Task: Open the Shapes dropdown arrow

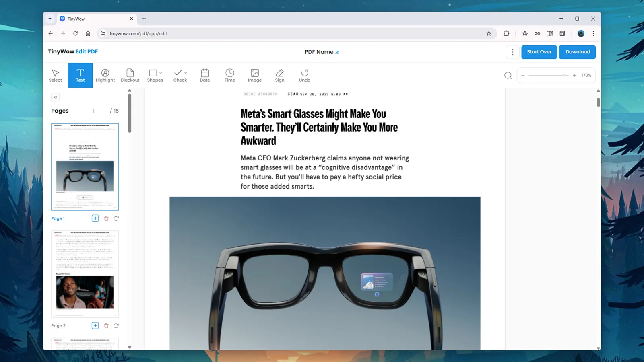Action: click(x=161, y=73)
